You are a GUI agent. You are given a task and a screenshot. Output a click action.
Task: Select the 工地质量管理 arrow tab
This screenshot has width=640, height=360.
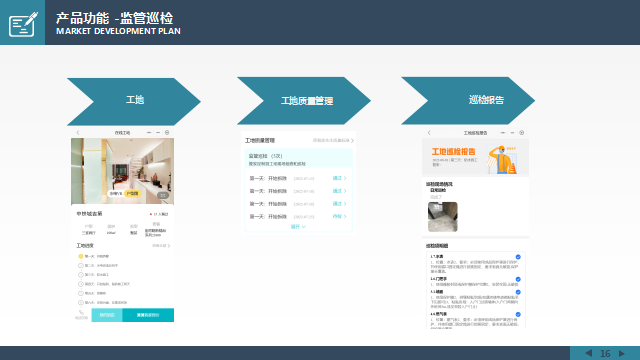point(304,101)
